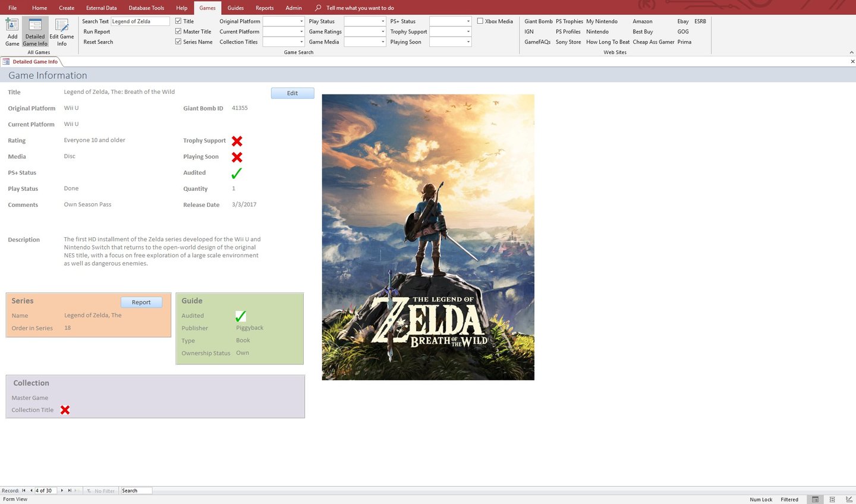
Task: Open the GameFAQs web link
Action: [x=537, y=42]
